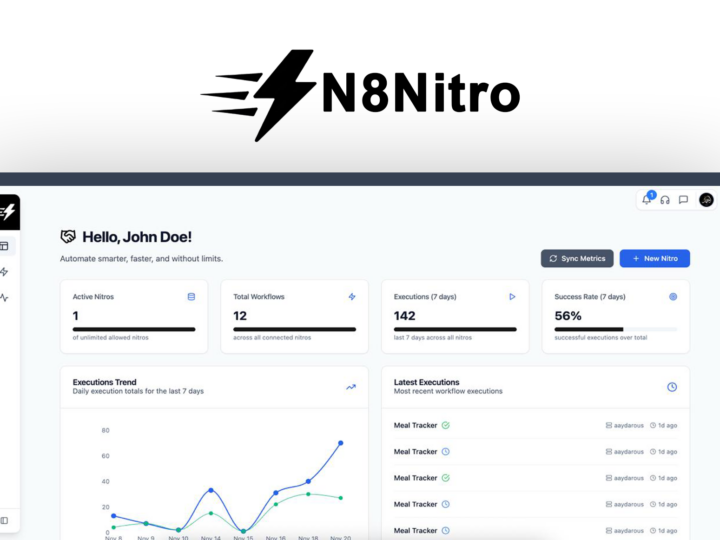Click the Executions play icon
The height and width of the screenshot is (540, 720).
(x=512, y=297)
